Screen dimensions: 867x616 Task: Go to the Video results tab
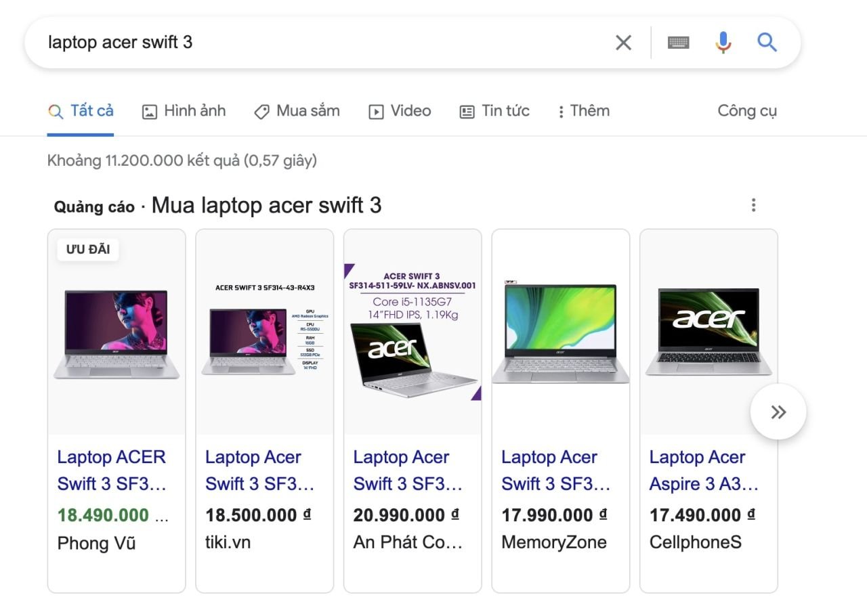pyautogui.click(x=400, y=111)
